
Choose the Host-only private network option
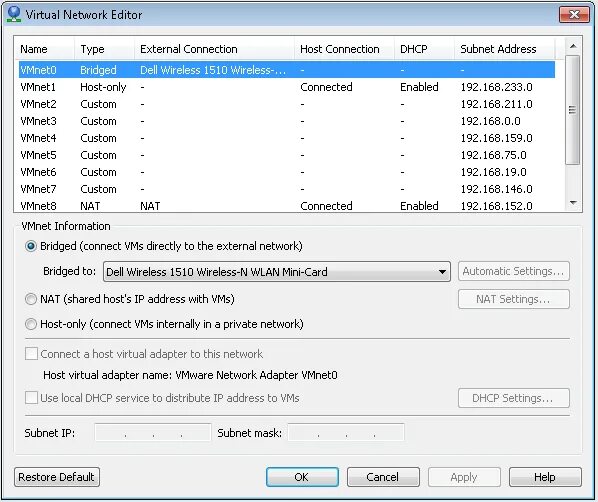31,324
